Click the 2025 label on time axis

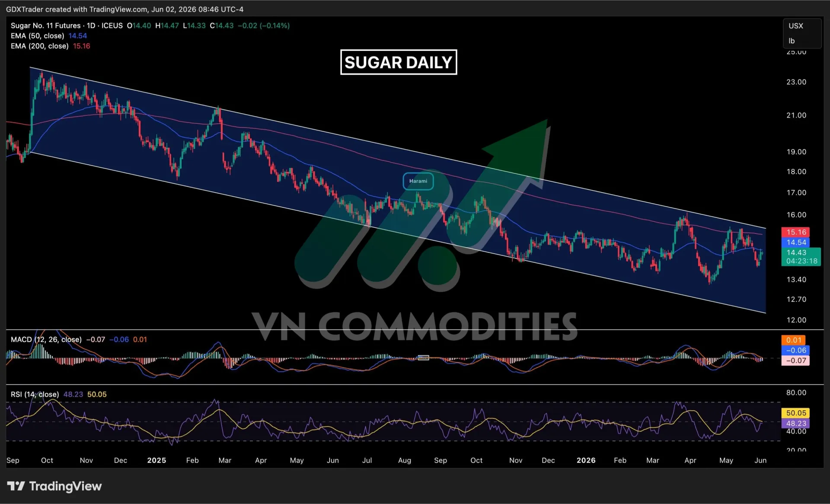click(x=156, y=460)
